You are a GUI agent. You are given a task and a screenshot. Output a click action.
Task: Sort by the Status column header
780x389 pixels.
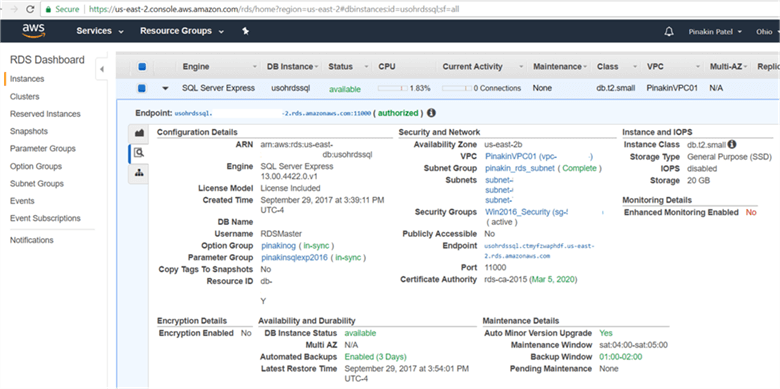tap(349, 67)
